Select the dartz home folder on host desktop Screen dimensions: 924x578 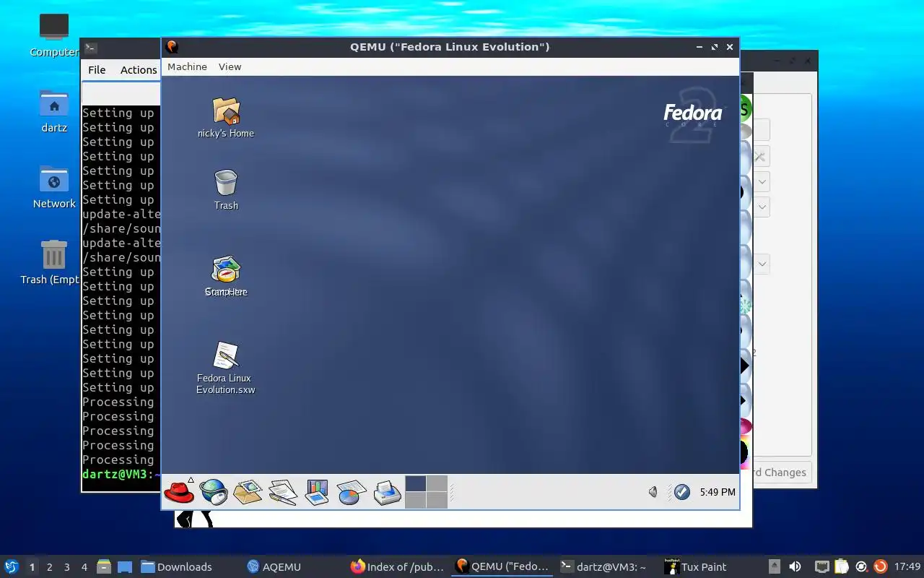point(54,112)
